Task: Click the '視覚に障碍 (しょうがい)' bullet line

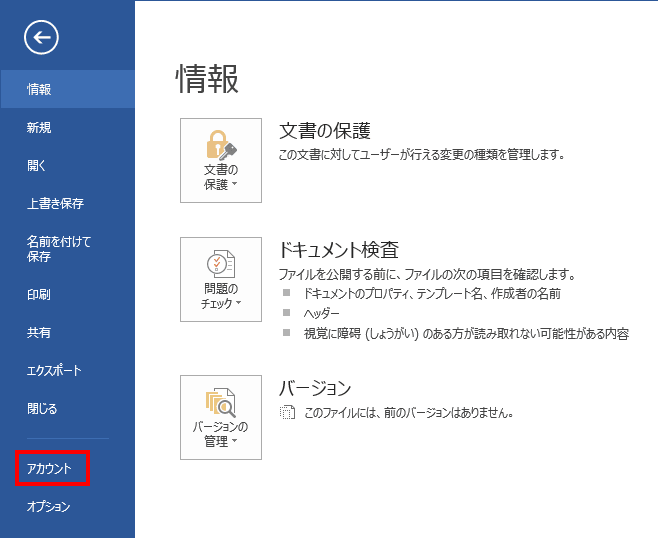Action: tap(466, 334)
